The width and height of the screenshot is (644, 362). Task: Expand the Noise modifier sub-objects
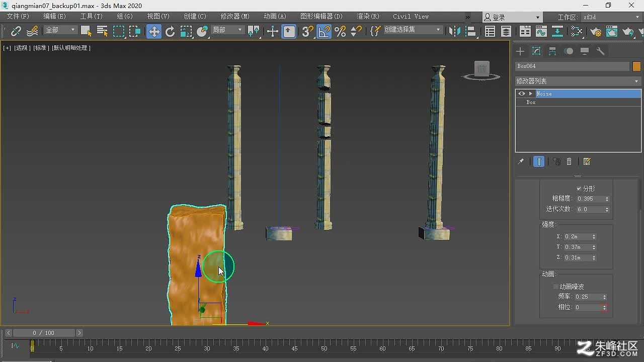530,94
